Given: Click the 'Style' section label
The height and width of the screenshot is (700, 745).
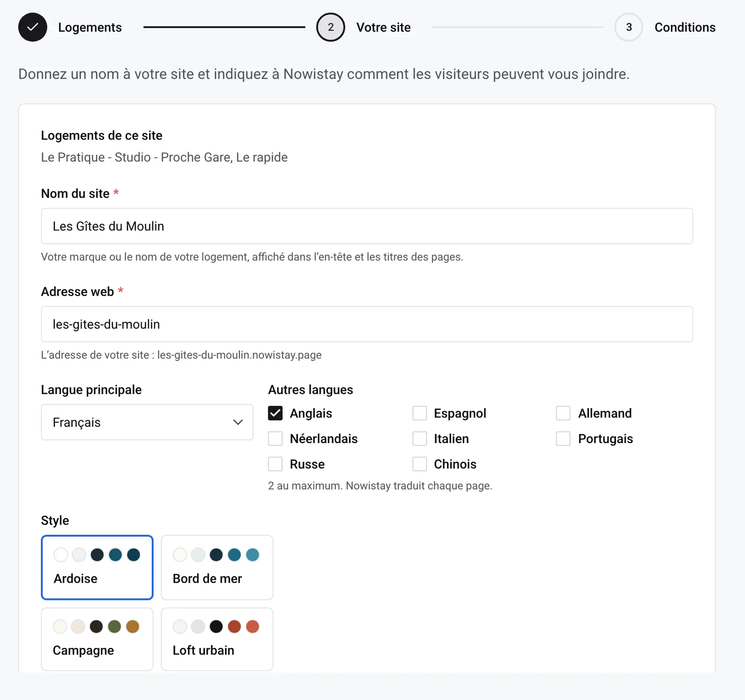Looking at the screenshot, I should pyautogui.click(x=55, y=520).
